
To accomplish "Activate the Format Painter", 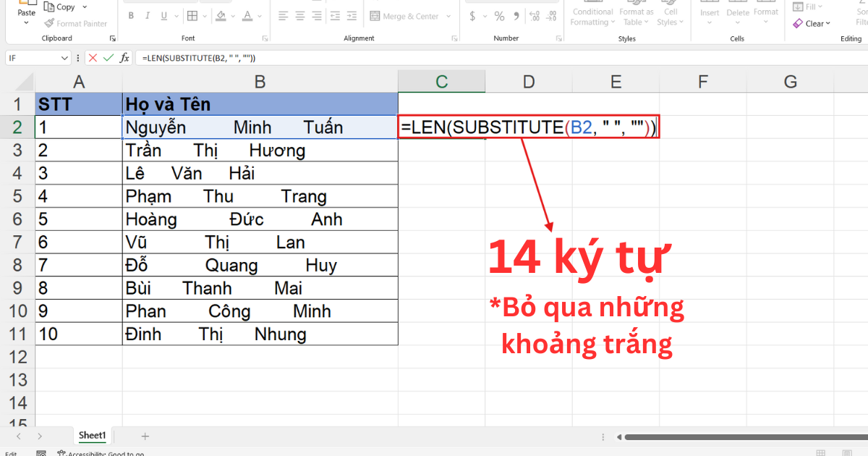I will pyautogui.click(x=76, y=23).
